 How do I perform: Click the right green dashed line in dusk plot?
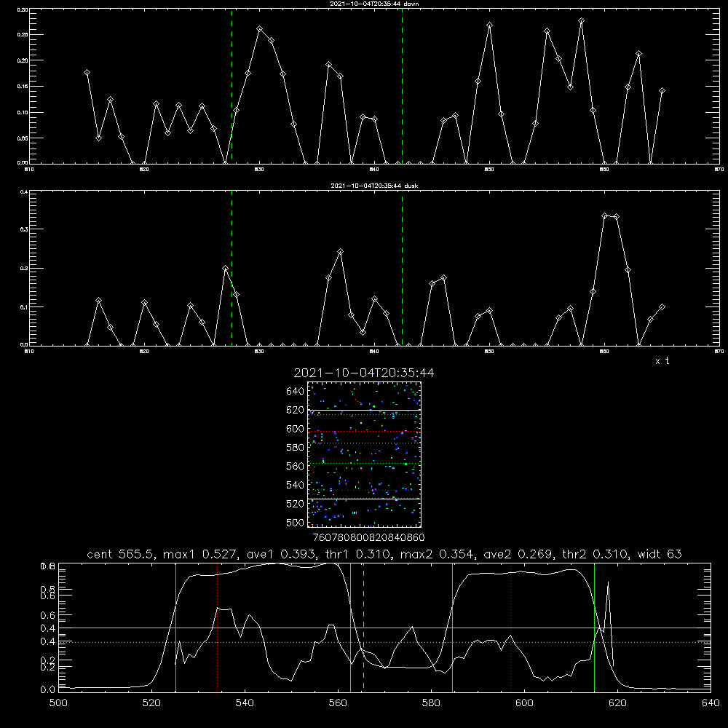pyautogui.click(x=402, y=268)
